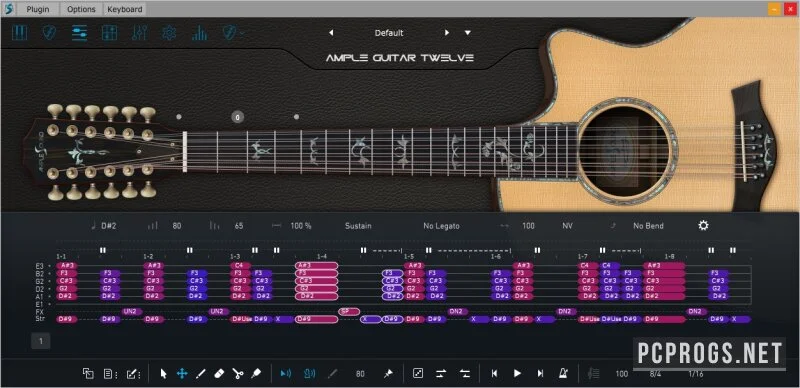800x388 pixels.
Task: Open the NV vibrato dropdown
Action: [x=567, y=226]
